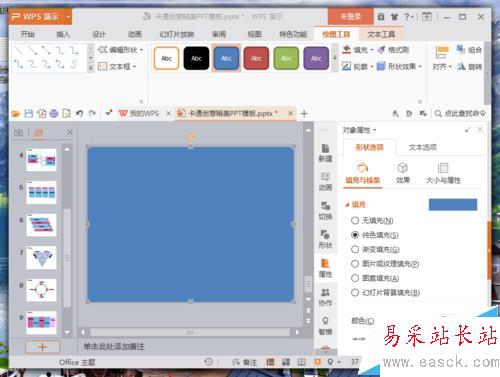The image size is (500, 377).
Task: Close the 卡通创意精美PPT模板.pptx tab
Action: [x=290, y=113]
